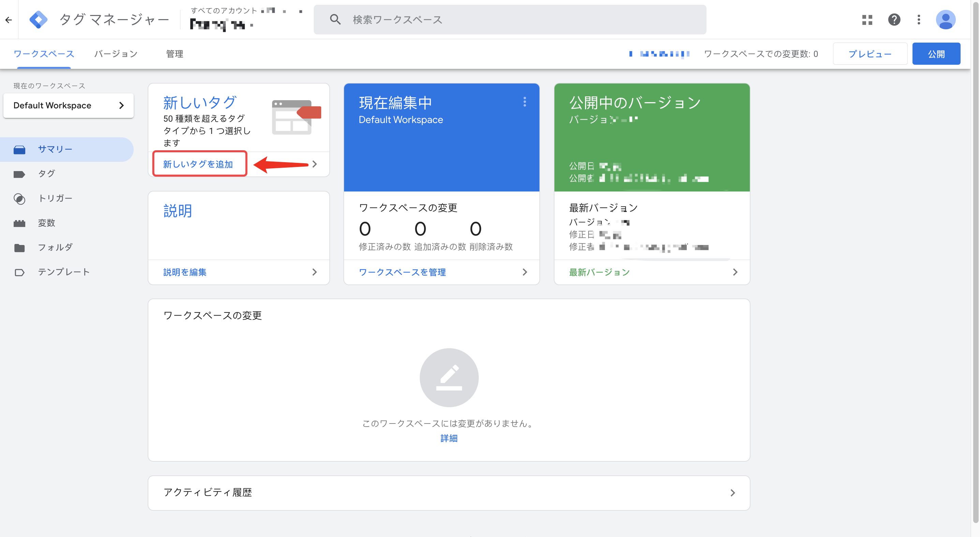Click chevron in 説明を編集 row
The height and width of the screenshot is (537, 980).
tap(315, 272)
